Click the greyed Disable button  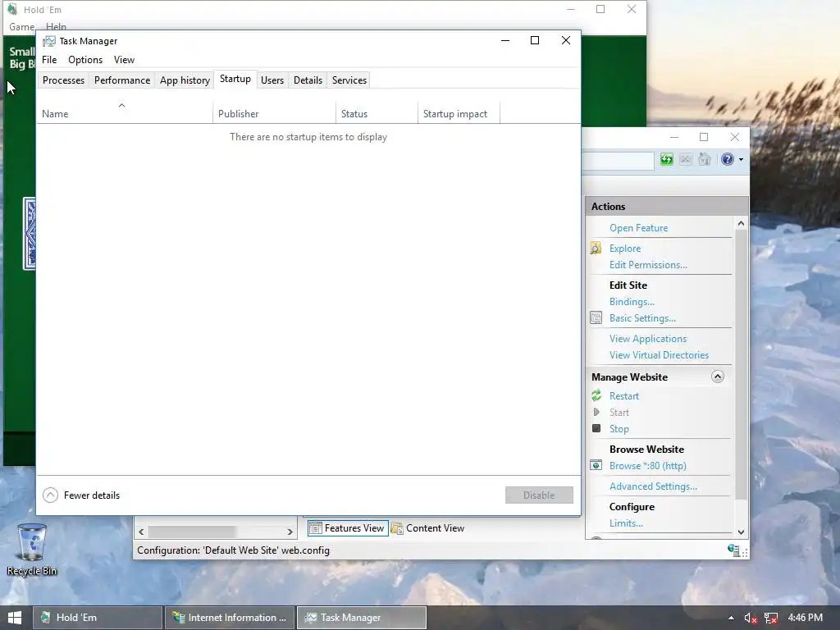539,495
